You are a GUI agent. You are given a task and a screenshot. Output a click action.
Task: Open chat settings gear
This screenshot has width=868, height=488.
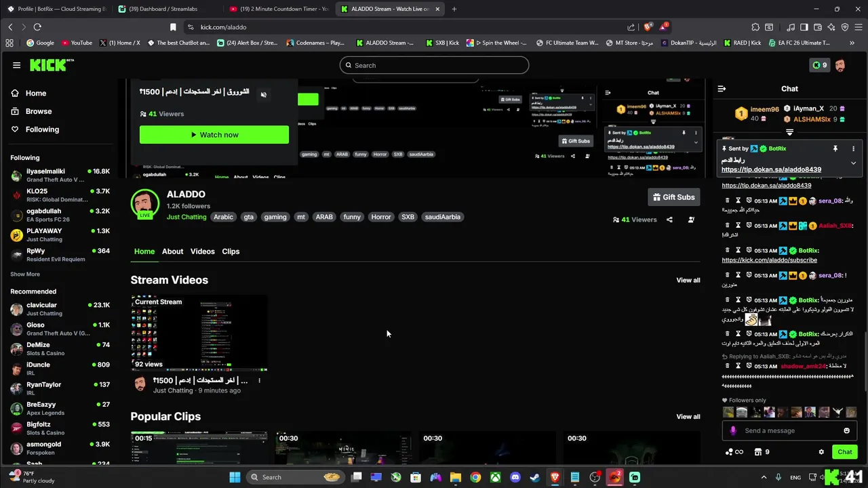click(x=821, y=452)
